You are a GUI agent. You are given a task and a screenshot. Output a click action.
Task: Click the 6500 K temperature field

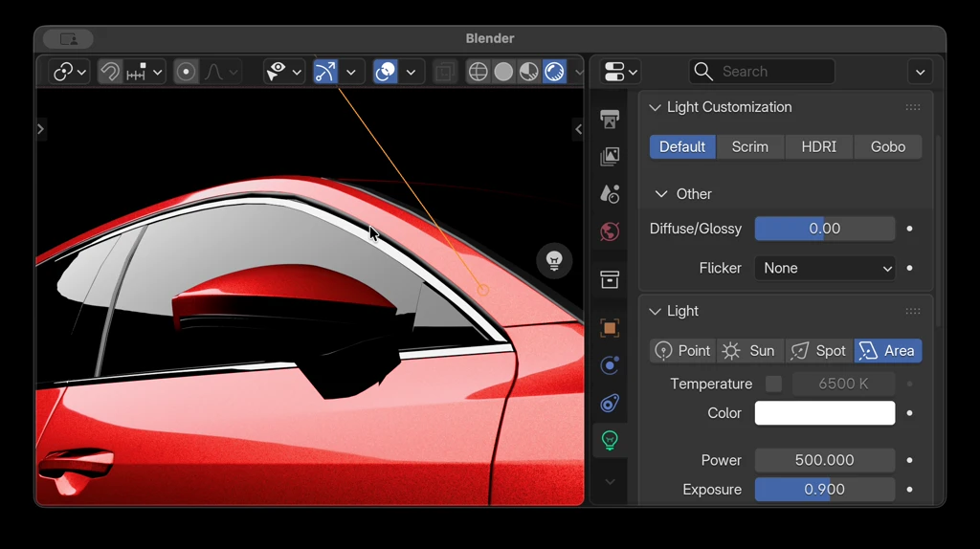pos(844,384)
